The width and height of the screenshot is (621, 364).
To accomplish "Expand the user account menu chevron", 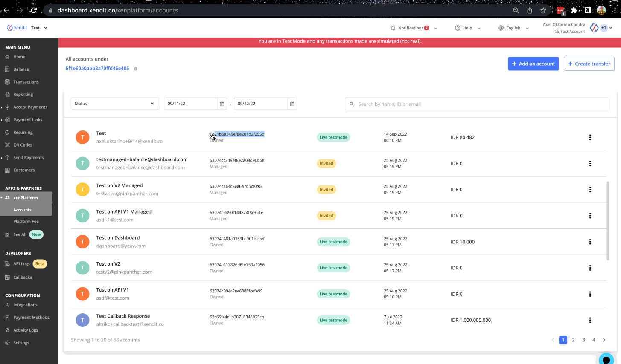I will click(611, 28).
